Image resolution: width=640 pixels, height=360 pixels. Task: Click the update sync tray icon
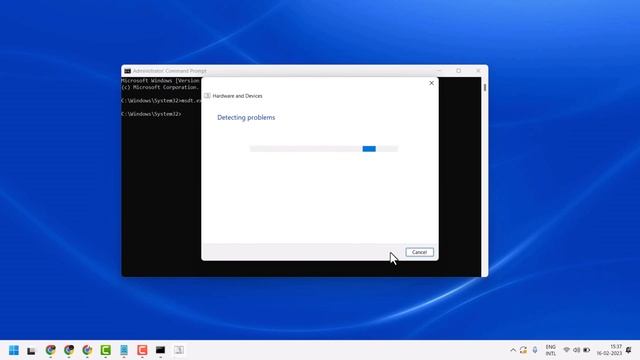pyautogui.click(x=523, y=350)
